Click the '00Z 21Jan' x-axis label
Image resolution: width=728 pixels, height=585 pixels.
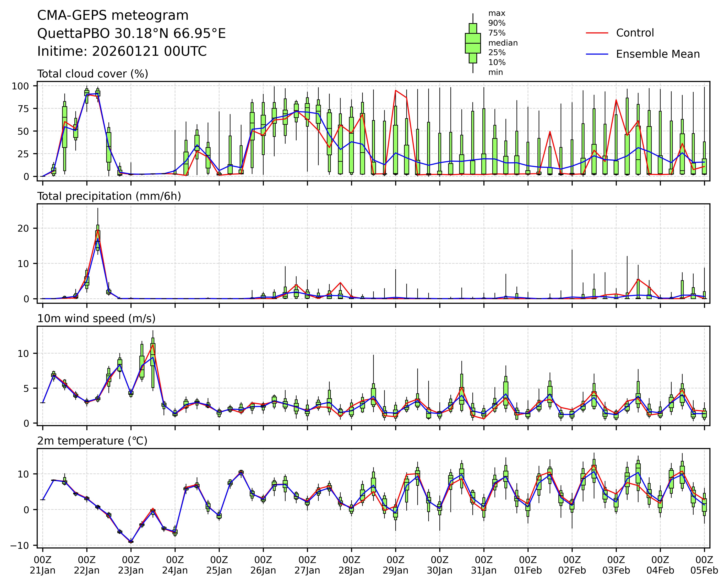43,565
